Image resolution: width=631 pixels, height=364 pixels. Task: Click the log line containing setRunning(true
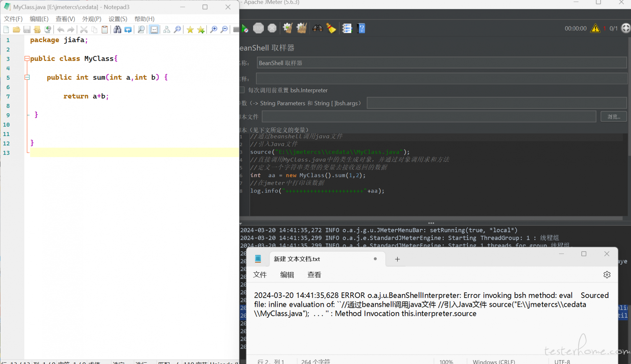[379, 230]
